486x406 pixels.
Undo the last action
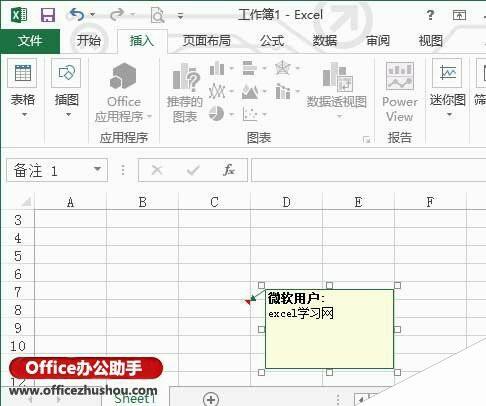coord(77,15)
